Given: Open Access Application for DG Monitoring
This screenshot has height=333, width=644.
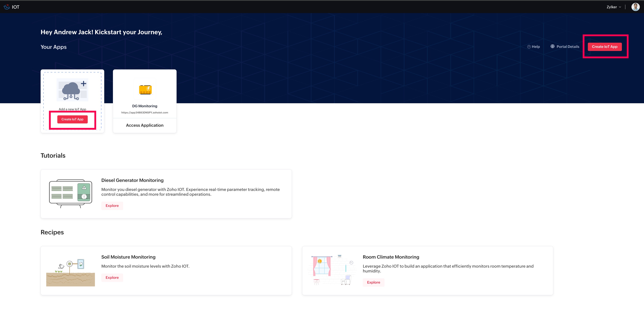Looking at the screenshot, I should point(144,125).
